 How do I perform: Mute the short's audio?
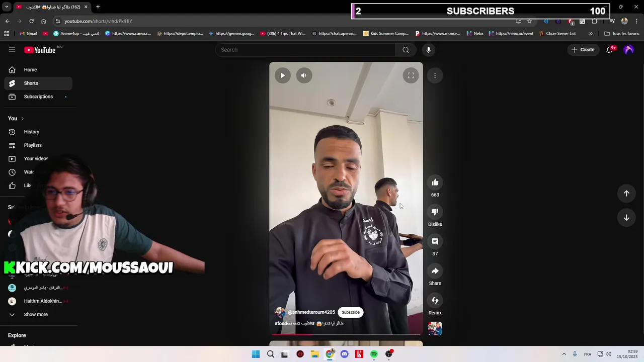pos(304,75)
